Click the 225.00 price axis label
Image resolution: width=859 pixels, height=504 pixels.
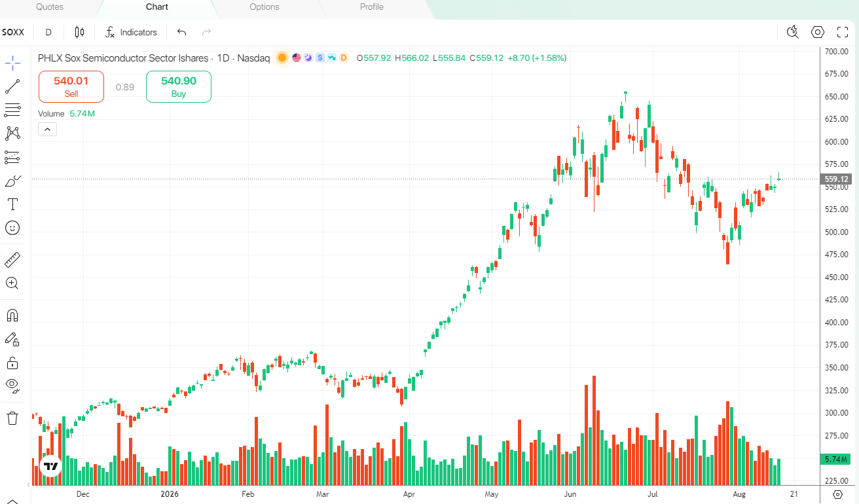click(x=837, y=480)
